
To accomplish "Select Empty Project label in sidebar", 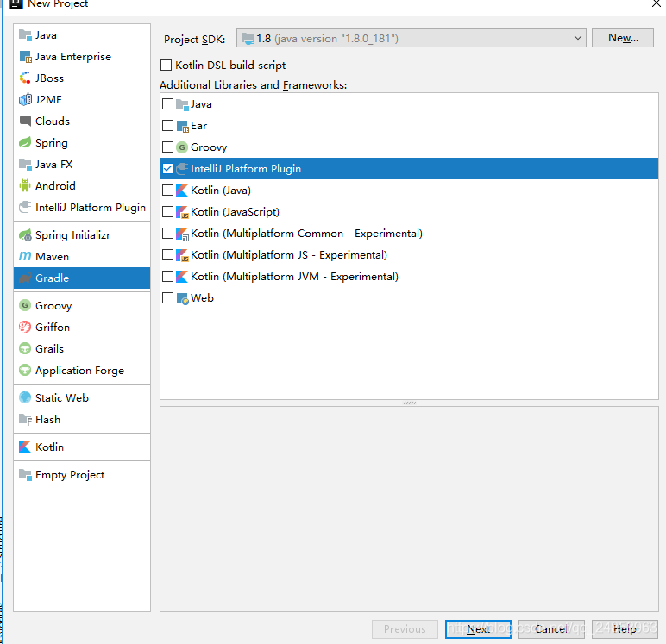I will [x=70, y=475].
